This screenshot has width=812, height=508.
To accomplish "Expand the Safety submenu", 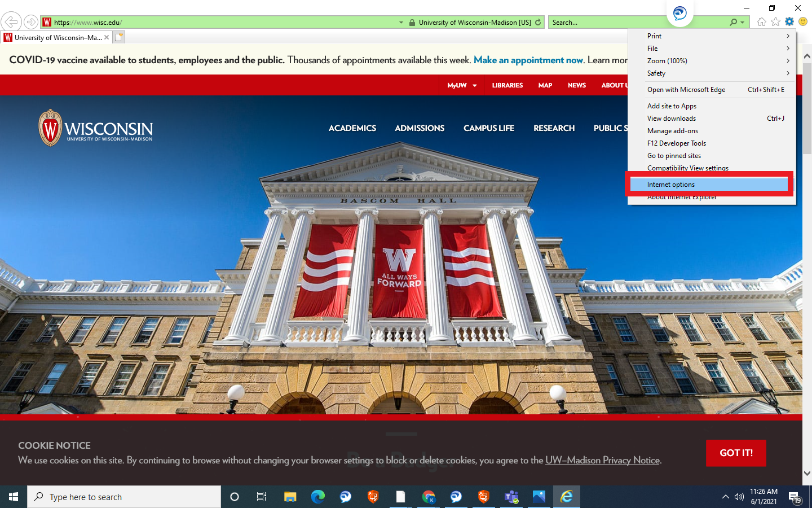I will [712, 73].
